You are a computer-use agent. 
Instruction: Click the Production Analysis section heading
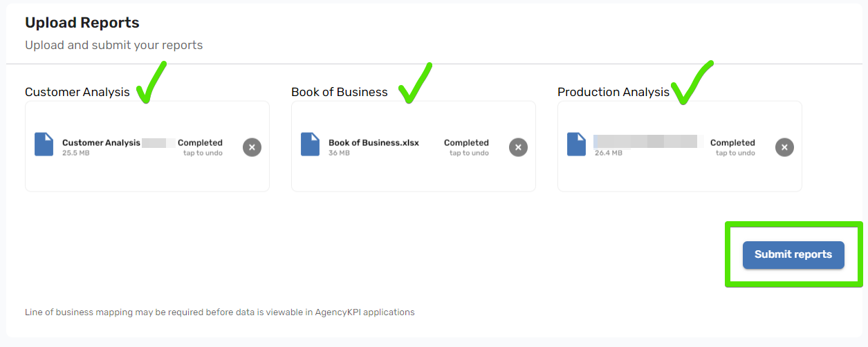pos(613,92)
